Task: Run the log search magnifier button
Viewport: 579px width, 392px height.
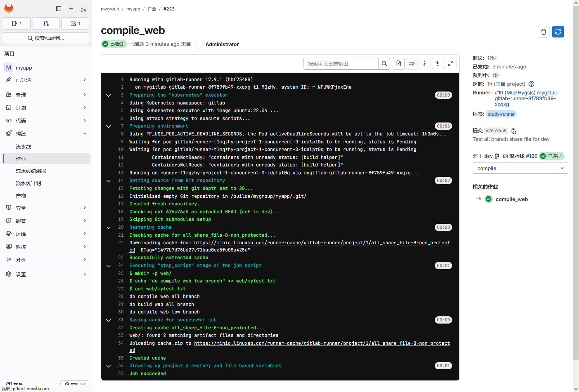Action: [x=384, y=63]
